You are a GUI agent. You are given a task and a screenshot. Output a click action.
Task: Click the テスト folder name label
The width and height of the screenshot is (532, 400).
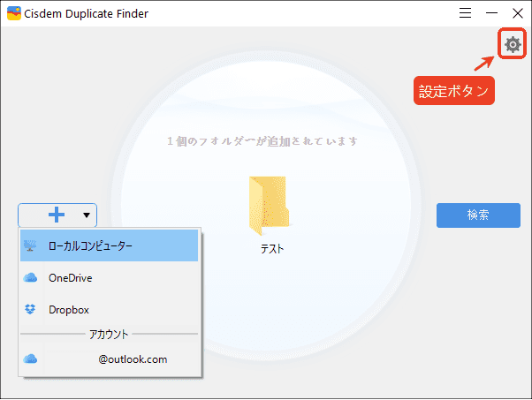[271, 249]
